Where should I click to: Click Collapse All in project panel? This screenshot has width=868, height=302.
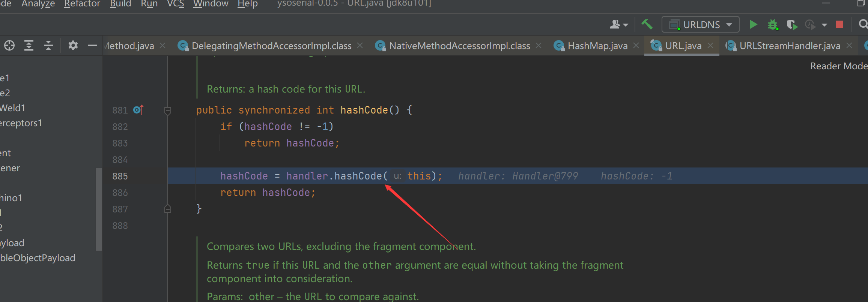coord(48,46)
